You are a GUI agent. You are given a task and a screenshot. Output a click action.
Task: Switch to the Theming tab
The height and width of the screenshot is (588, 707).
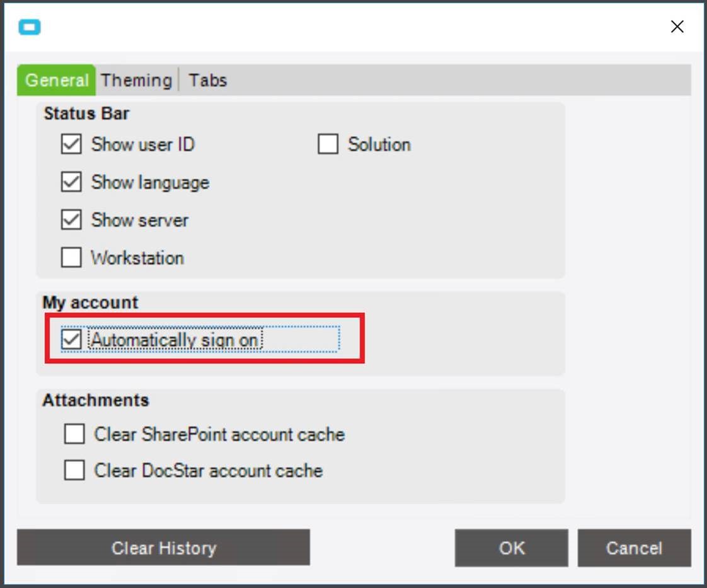(136, 80)
